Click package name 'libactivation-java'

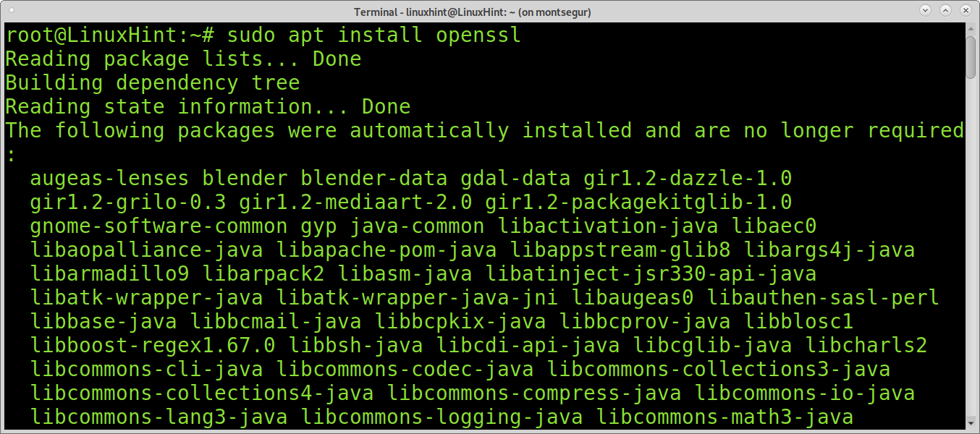point(608,226)
